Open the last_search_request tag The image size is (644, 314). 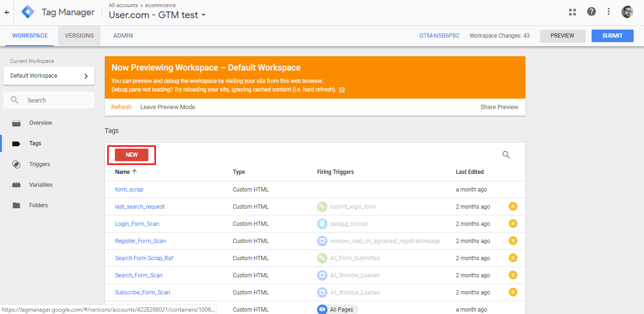point(140,207)
